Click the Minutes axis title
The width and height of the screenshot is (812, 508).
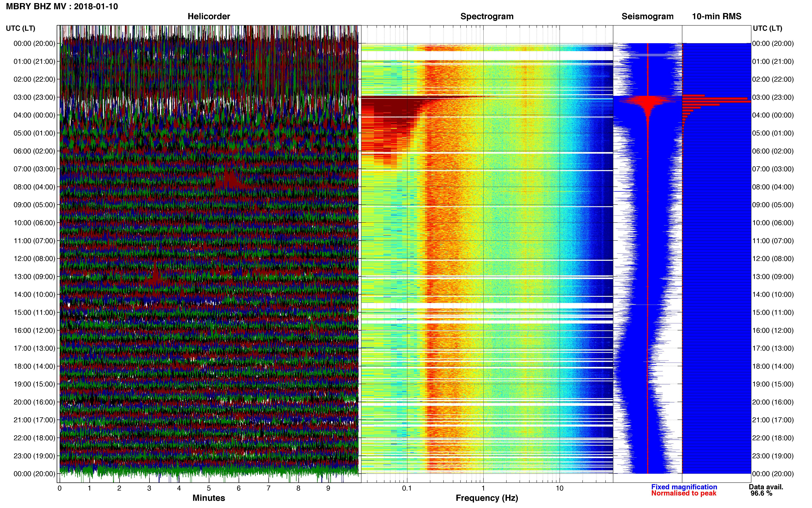pos(209,498)
